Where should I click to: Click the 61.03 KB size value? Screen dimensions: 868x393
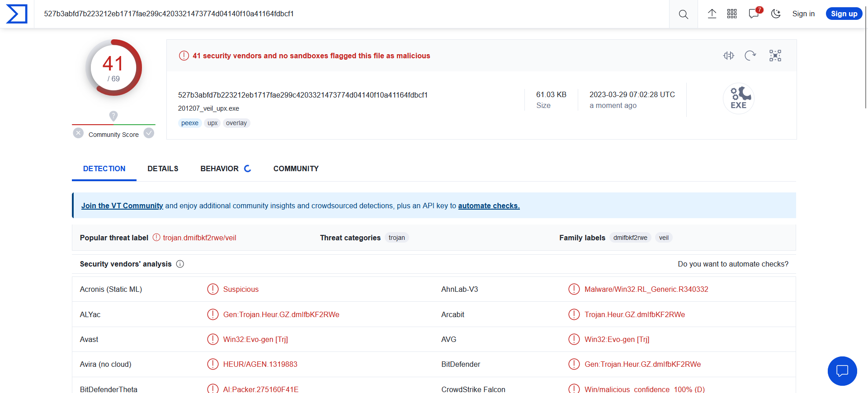551,95
